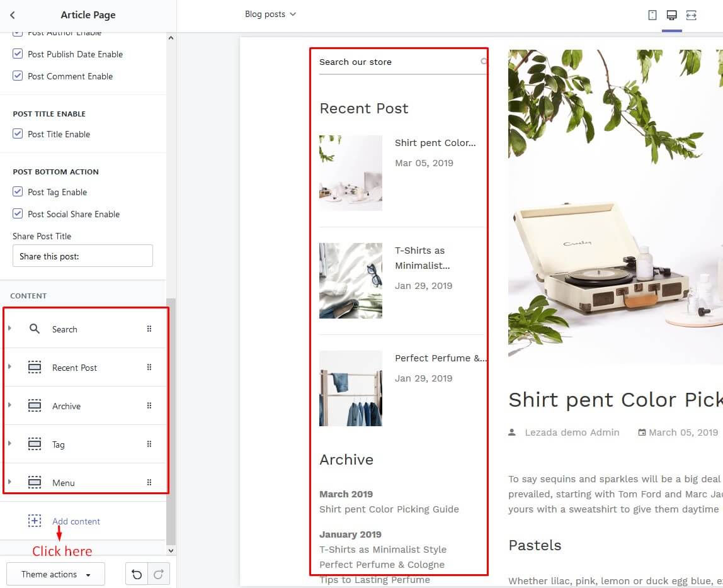
Task: Toggle Post Comment Enable checkbox
Action: coord(18,76)
